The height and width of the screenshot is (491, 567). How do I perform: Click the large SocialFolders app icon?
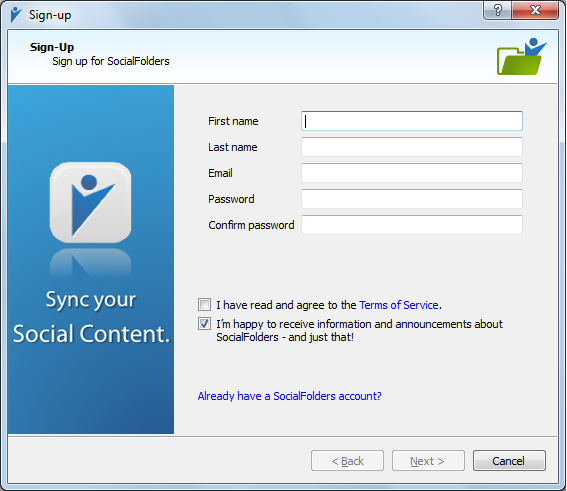(x=90, y=202)
